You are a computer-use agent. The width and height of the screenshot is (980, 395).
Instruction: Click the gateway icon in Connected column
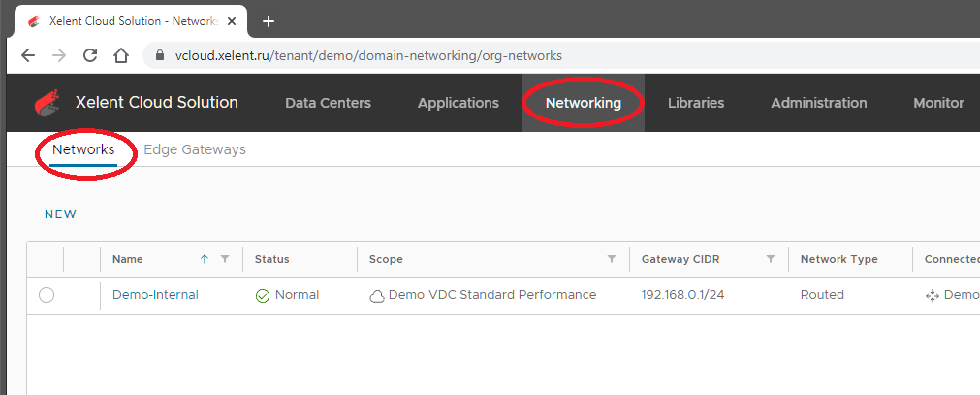(x=933, y=295)
